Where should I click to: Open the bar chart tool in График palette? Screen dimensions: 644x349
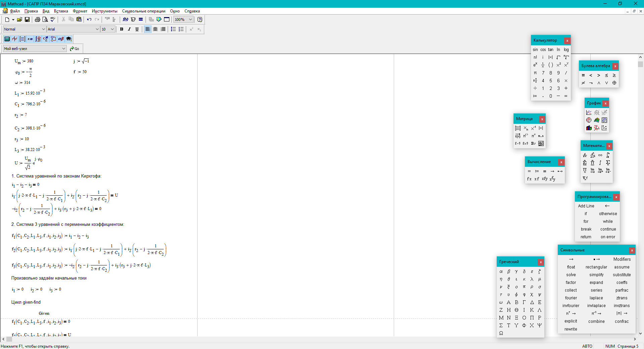click(589, 128)
